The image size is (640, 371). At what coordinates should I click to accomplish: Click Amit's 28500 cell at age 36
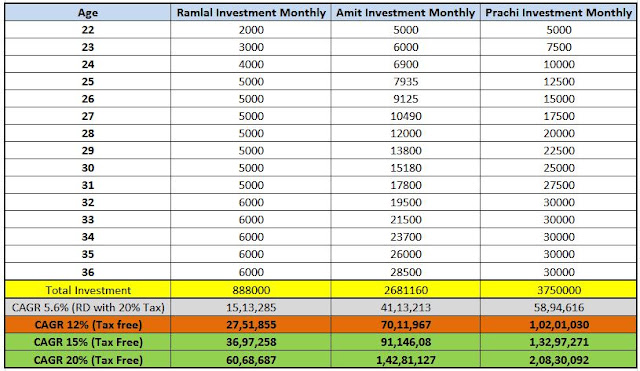click(406, 271)
